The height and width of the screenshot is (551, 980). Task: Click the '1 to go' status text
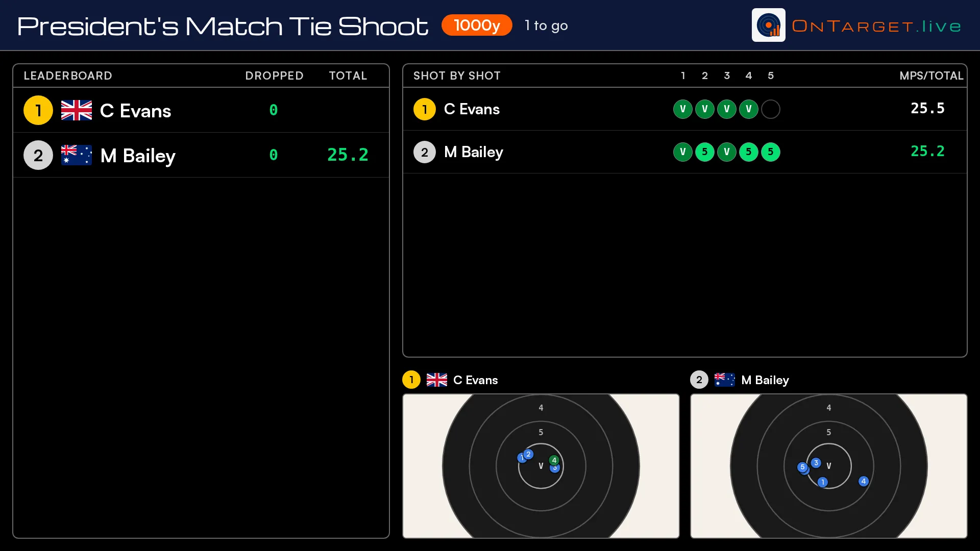(x=546, y=26)
